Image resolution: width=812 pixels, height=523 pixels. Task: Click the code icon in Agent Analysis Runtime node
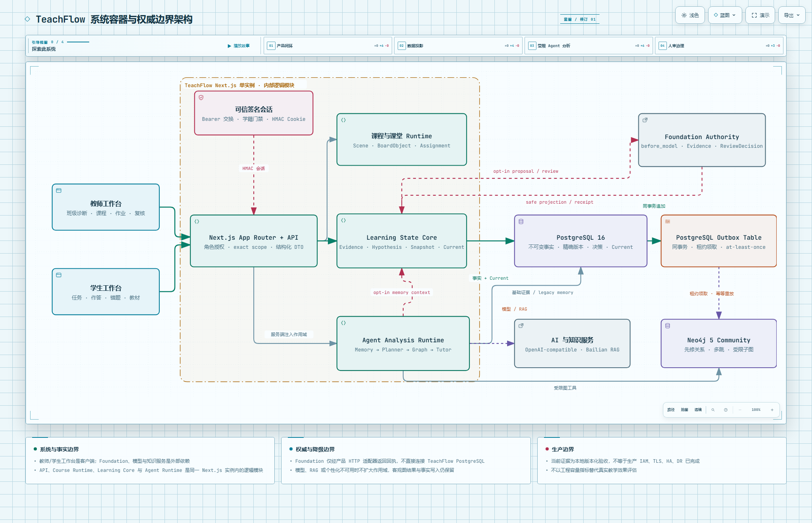point(343,323)
